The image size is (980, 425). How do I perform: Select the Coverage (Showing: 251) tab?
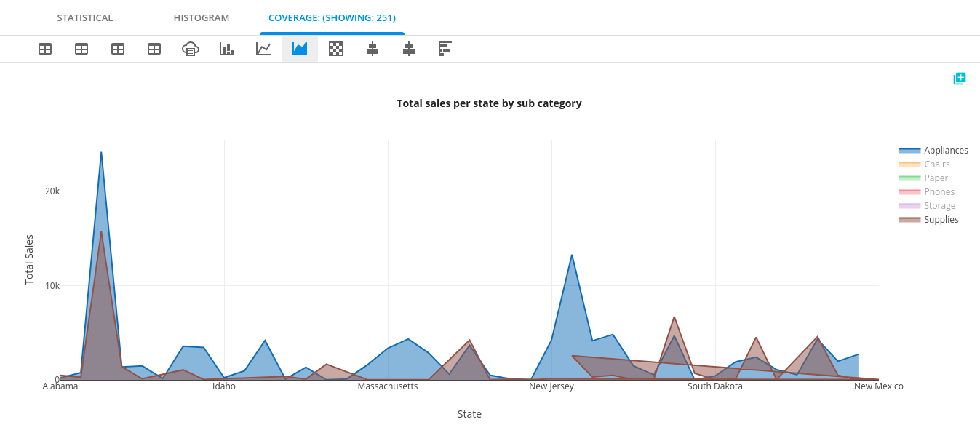(332, 17)
